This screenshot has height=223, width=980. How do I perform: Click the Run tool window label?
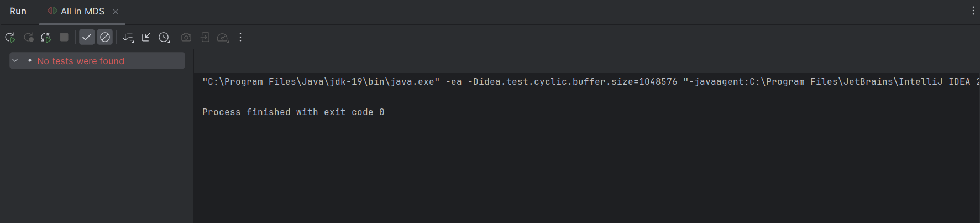tap(18, 12)
